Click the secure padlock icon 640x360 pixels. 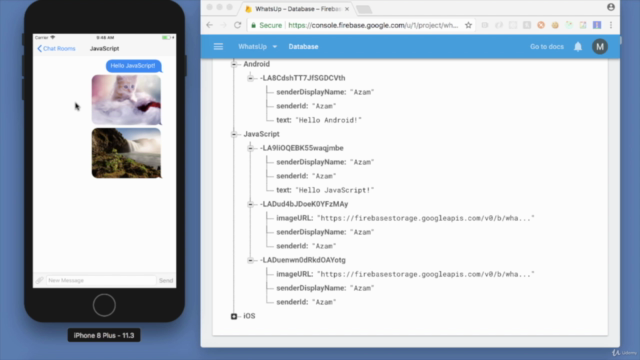253,25
